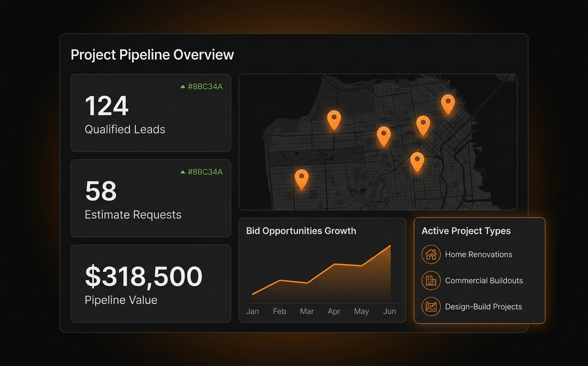Click the Bid Opportunities Growth title
588x366 pixels.
(301, 231)
